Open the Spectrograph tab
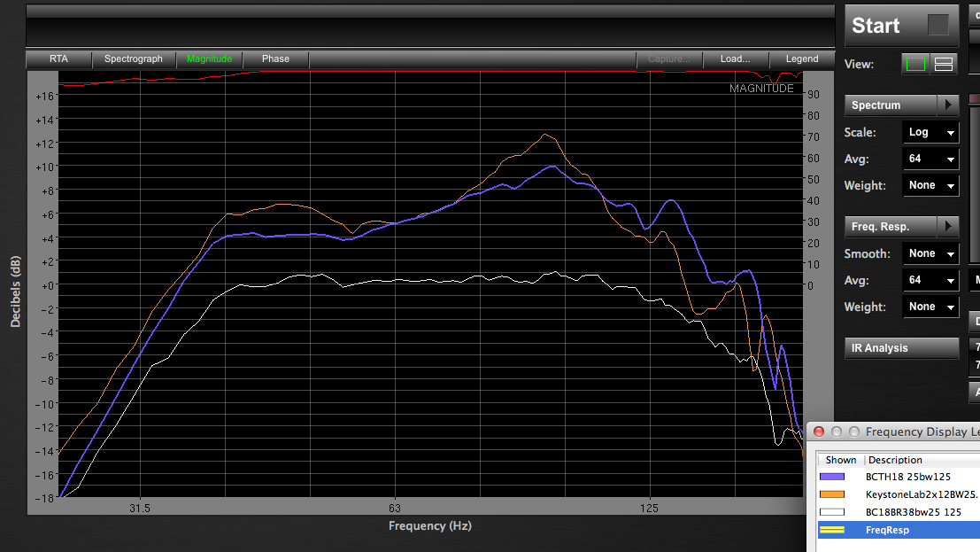980x552 pixels. click(134, 58)
